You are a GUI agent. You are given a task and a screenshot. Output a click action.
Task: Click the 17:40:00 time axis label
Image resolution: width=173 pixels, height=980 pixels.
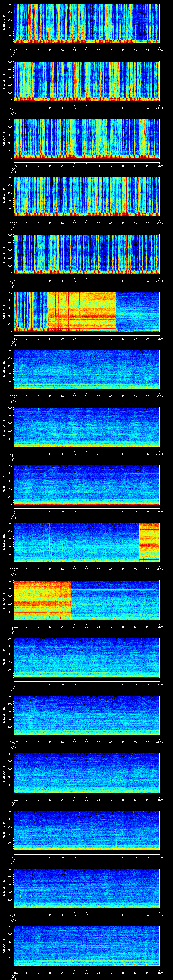[13, 684]
